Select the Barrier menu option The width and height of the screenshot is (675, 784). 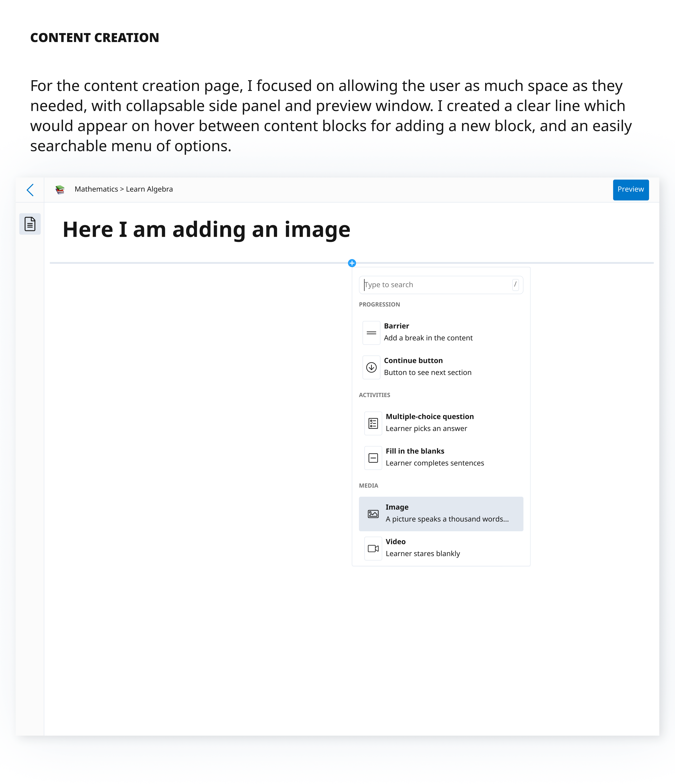[428, 332]
